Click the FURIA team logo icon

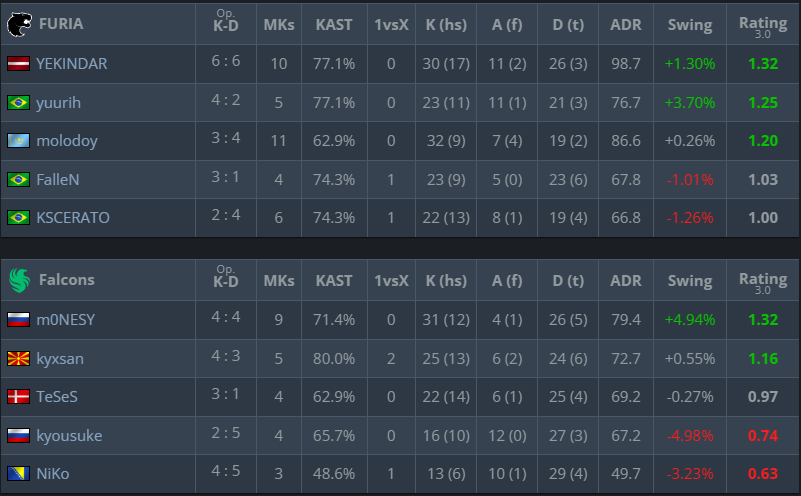point(17,24)
